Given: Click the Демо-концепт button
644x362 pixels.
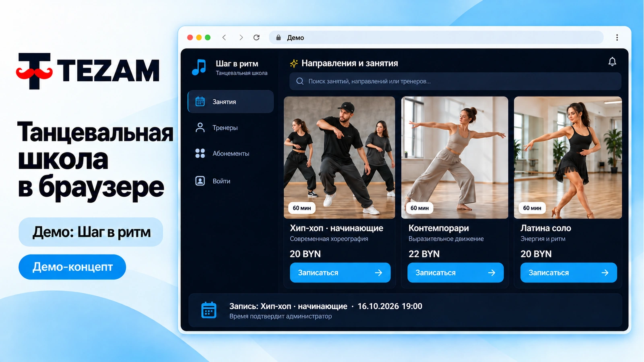Looking at the screenshot, I should coord(72,267).
